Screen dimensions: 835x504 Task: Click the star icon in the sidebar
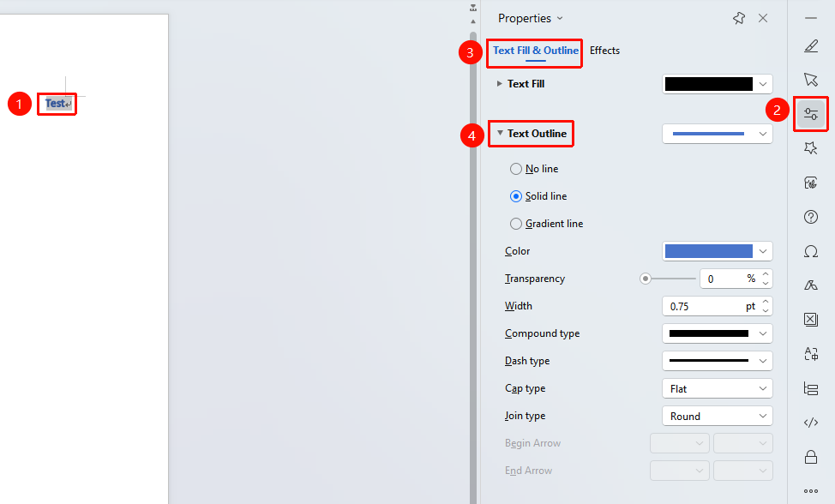tap(810, 148)
